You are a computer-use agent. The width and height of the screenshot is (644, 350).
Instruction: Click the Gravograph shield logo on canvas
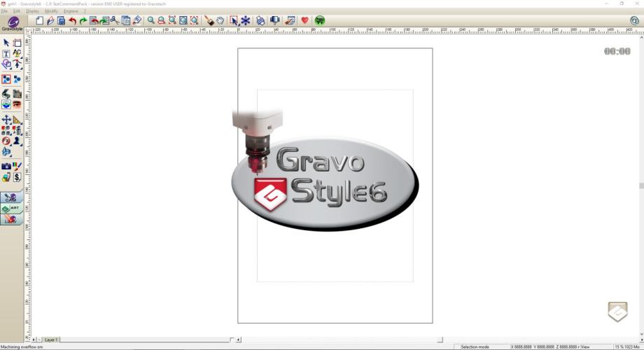(617, 311)
